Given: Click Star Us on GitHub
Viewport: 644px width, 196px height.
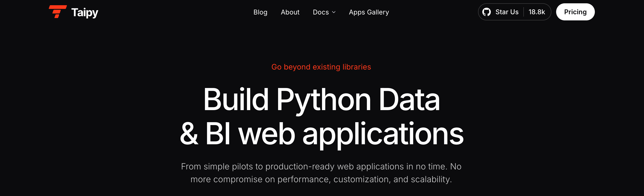Looking at the screenshot, I should pos(507,12).
